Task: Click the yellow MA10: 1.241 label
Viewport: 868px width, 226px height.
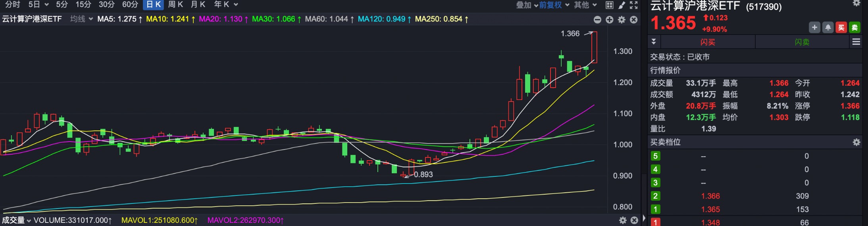Action: pyautogui.click(x=171, y=19)
